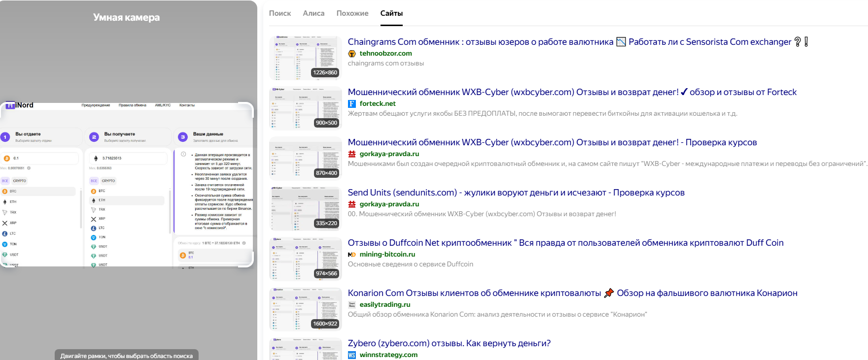Click the snippet starting "Мошенниками был создан"
The width and height of the screenshot is (868, 360).
(608, 164)
